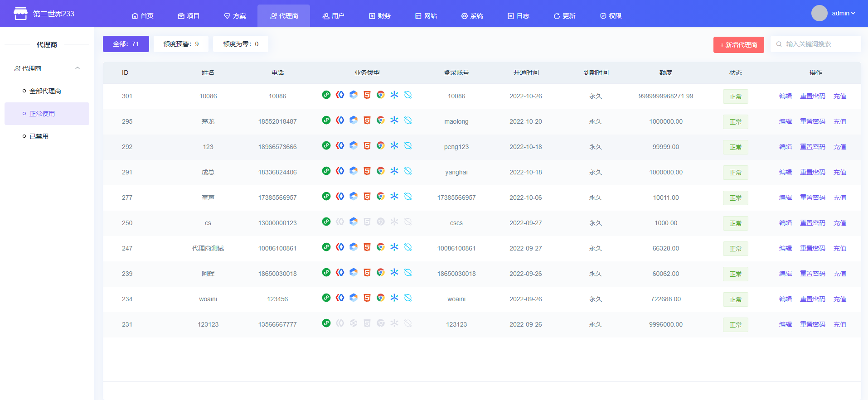The height and width of the screenshot is (400, 868).
Task: Click the 新增代理商 button
Action: (739, 45)
